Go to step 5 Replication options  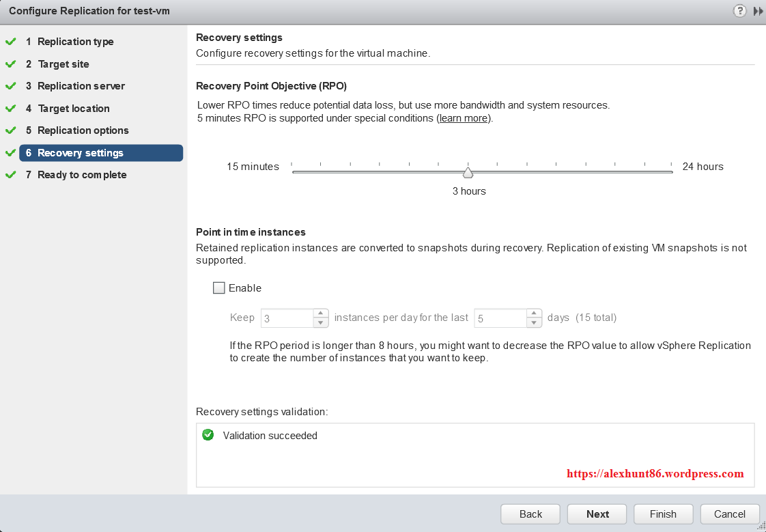[83, 130]
